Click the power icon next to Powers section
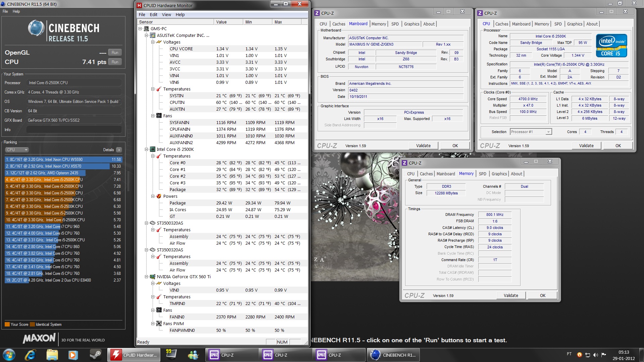Screen dimensions: 644x362 tap(158, 196)
